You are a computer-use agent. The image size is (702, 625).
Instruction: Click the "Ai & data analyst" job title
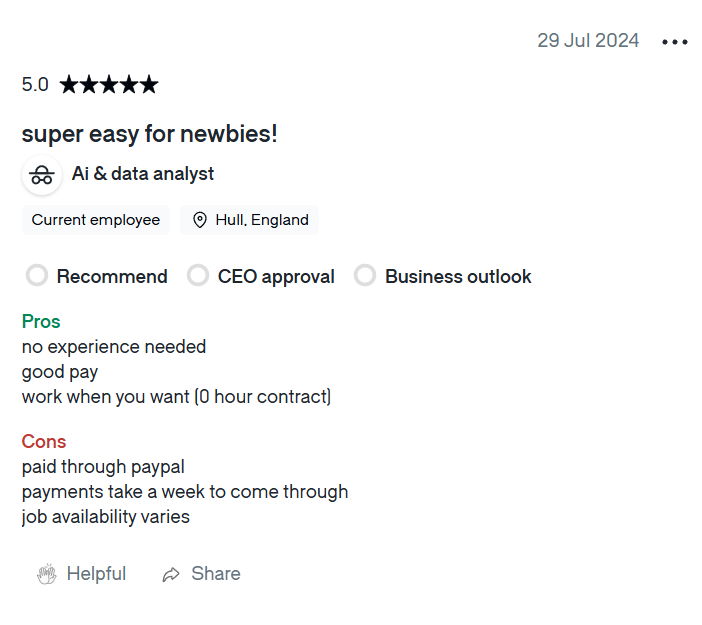pyautogui.click(x=143, y=174)
